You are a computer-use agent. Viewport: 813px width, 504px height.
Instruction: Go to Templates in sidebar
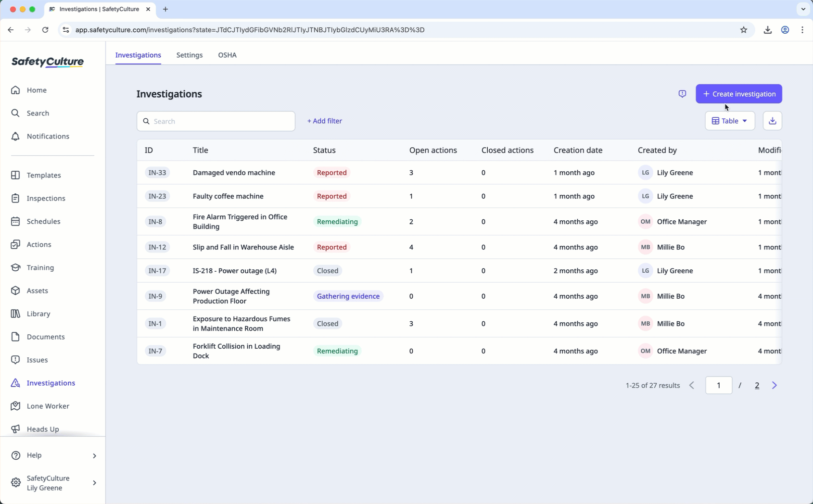(43, 175)
